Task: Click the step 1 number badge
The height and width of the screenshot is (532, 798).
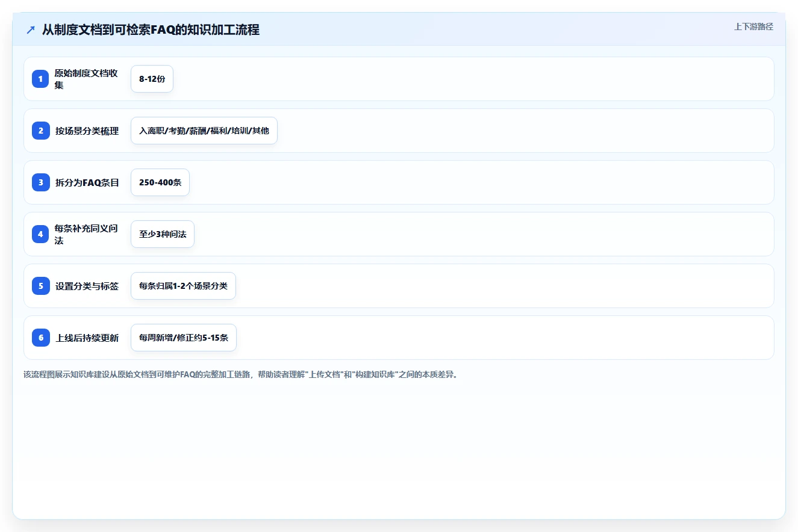Action: [x=40, y=79]
